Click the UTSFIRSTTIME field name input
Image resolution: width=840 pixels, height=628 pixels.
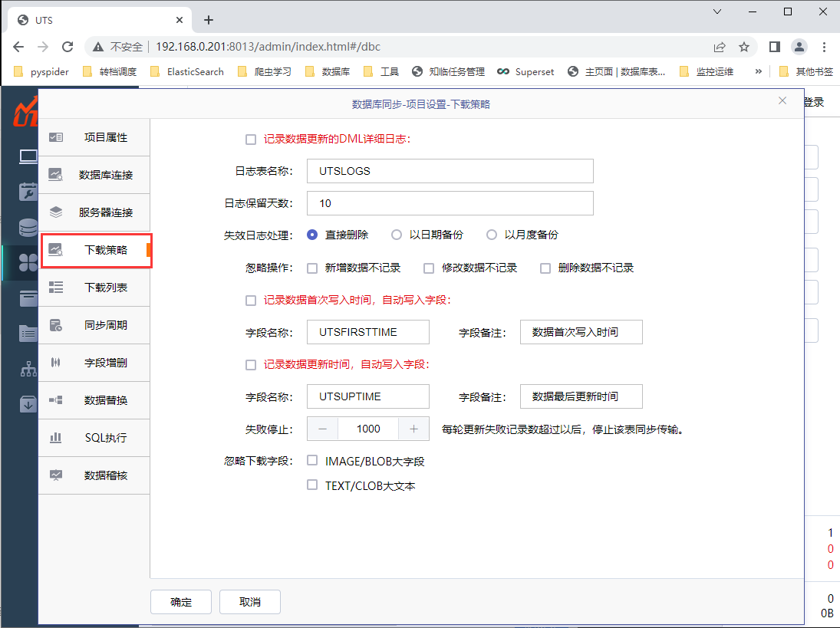(x=368, y=332)
